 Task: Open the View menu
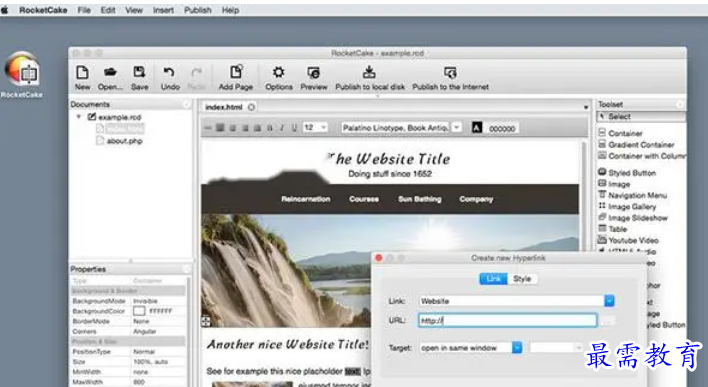[134, 10]
